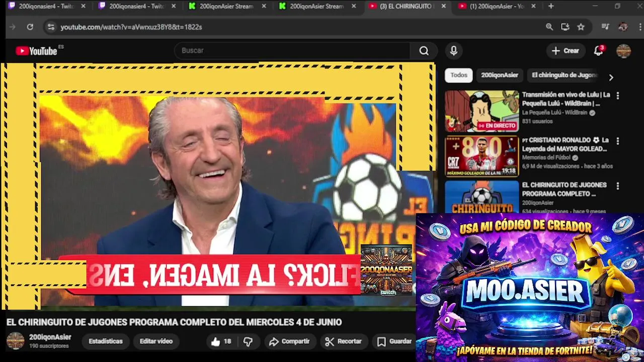Image resolution: width=644 pixels, height=362 pixels.
Task: Open options menu for Cristiano Ronaldo video
Action: coord(617,141)
